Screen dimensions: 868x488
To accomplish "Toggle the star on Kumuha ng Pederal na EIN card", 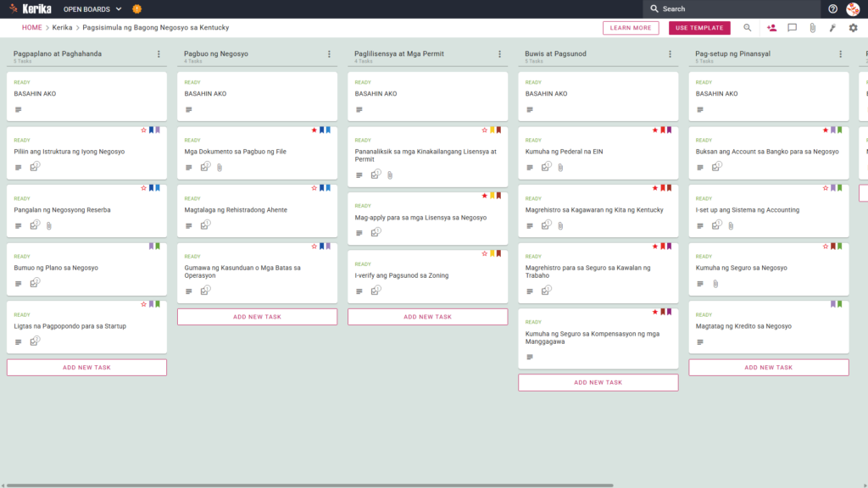I will [655, 130].
